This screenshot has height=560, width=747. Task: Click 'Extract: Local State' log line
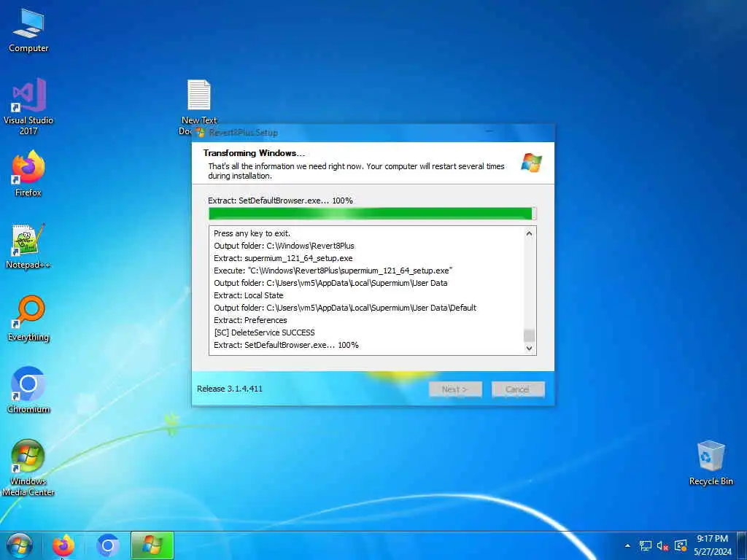tap(248, 295)
